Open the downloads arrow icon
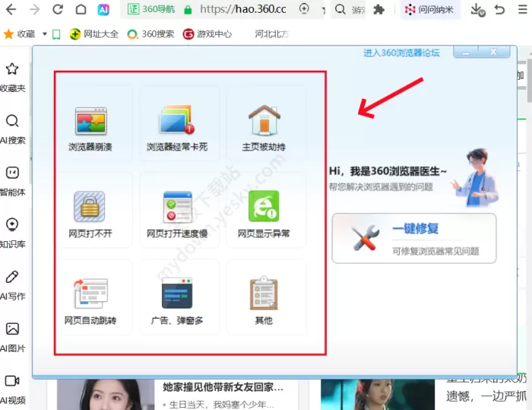The width and height of the screenshot is (532, 410). [x=478, y=10]
